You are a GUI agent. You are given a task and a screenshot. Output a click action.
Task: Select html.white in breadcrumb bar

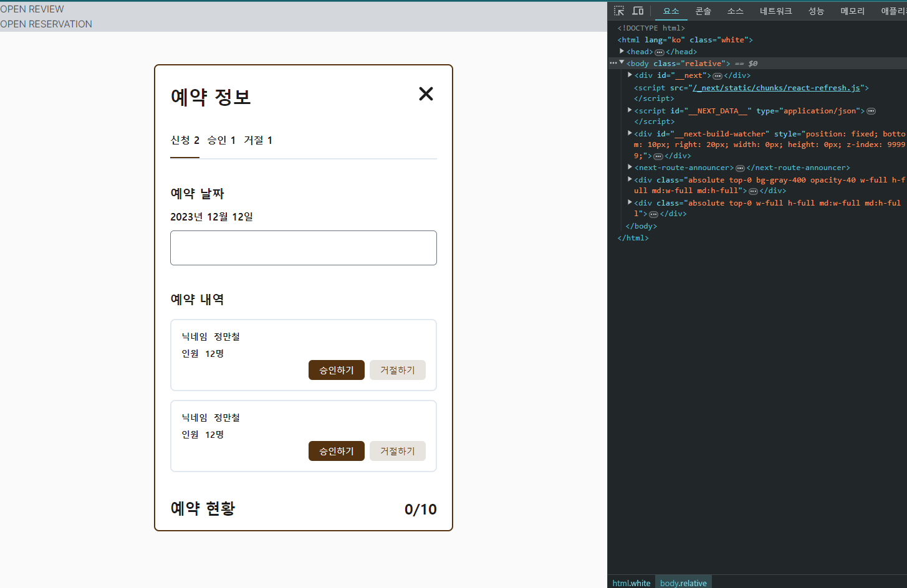click(631, 583)
